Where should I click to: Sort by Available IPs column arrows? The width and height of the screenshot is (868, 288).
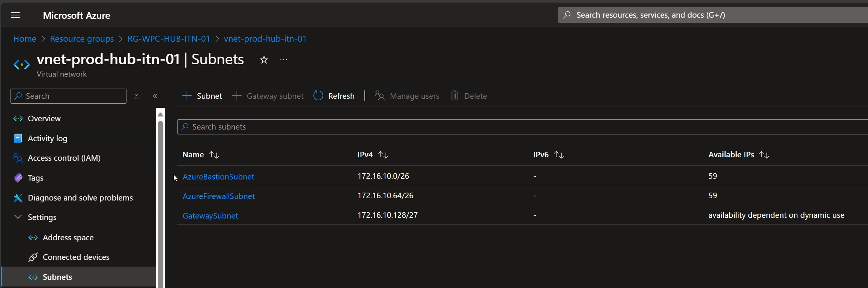click(764, 155)
